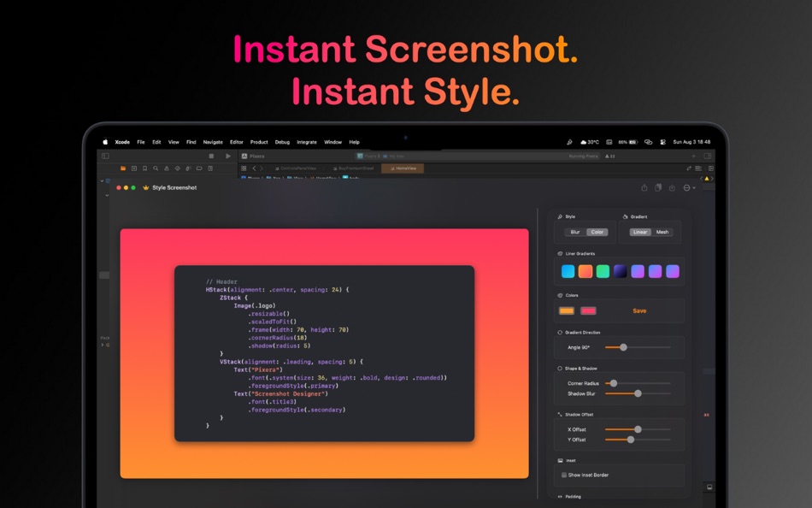Screen dimensions: 812x508
Task: Click the Inset frame icon
Action: pos(559,459)
